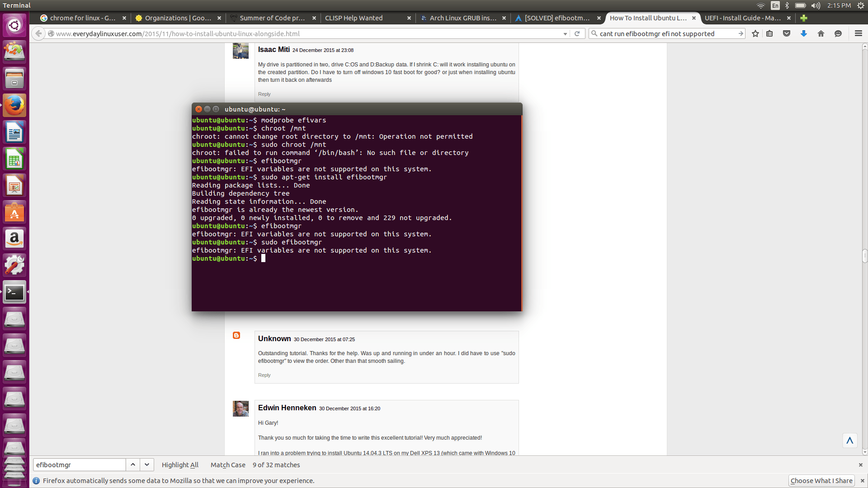Bookmark this page star icon
Image resolution: width=868 pixels, height=488 pixels.
coord(755,33)
